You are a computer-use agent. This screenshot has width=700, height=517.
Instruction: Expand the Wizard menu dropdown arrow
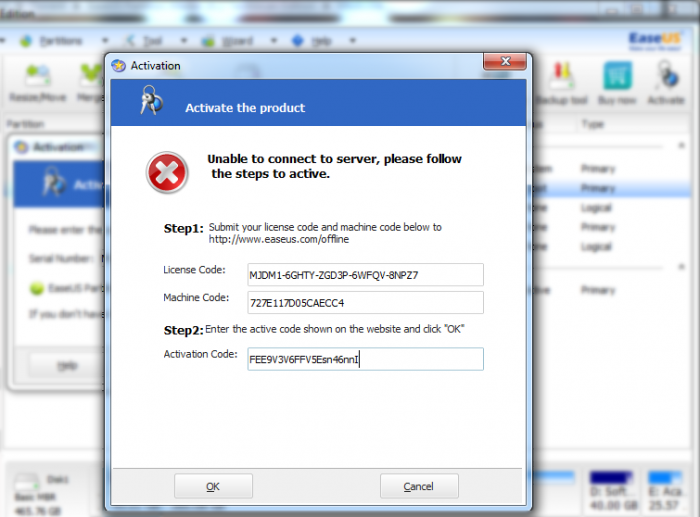tap(274, 41)
